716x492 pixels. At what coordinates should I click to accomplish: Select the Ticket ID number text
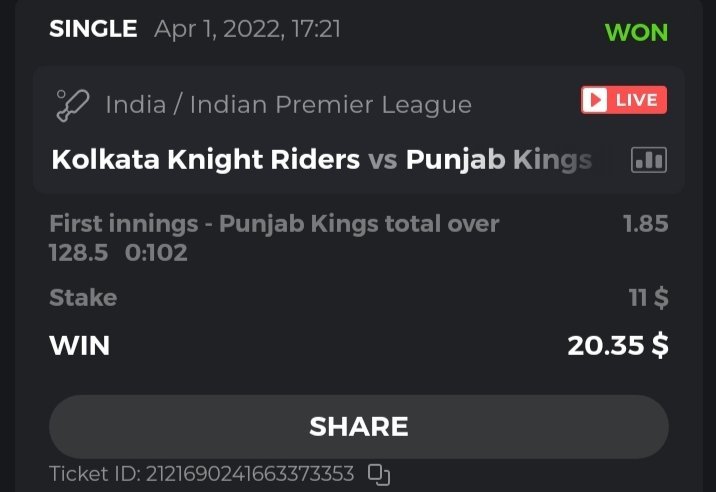click(201, 473)
